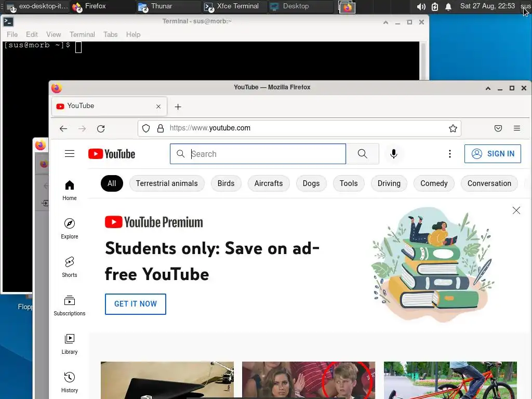532x399 pixels.
Task: Select the 'Conversation' filter chip
Action: tap(489, 183)
